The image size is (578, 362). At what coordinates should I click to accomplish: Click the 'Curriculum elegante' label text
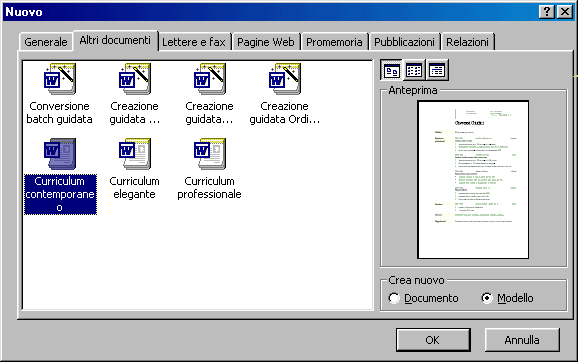point(135,188)
